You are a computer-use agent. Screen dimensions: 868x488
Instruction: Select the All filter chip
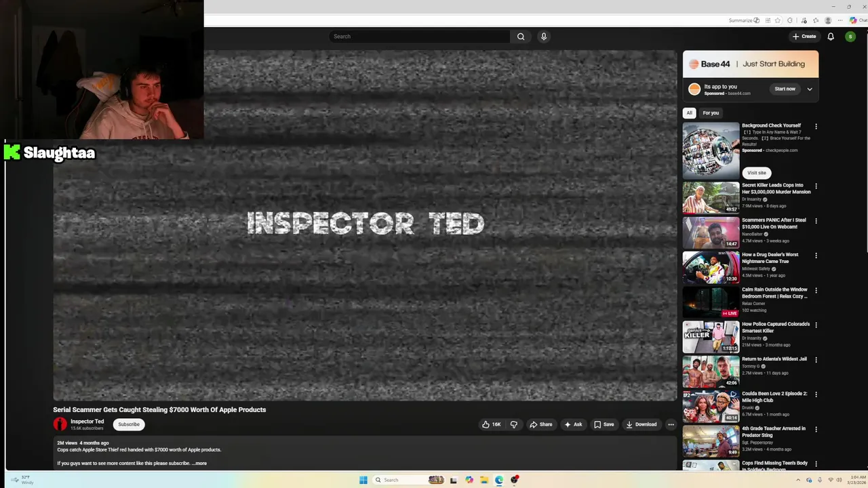(x=689, y=113)
